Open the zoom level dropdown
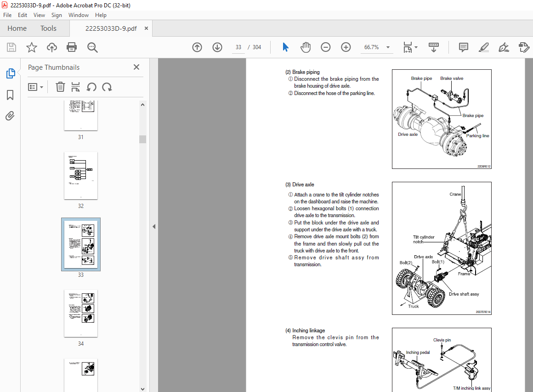The height and width of the screenshot is (392, 533). (x=388, y=47)
